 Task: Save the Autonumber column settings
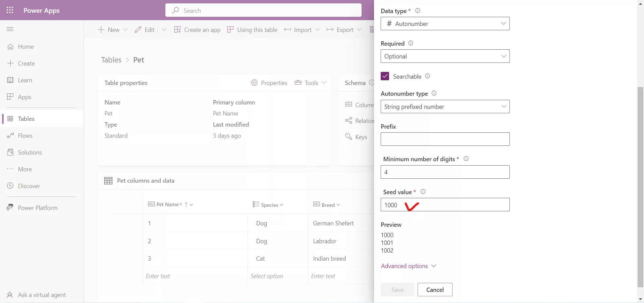(x=397, y=290)
